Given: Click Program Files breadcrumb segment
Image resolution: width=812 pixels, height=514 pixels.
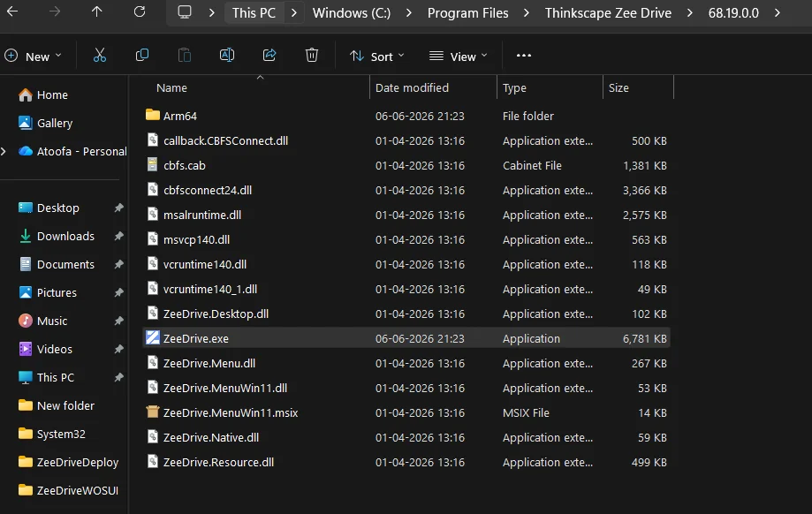Looking at the screenshot, I should [467, 13].
